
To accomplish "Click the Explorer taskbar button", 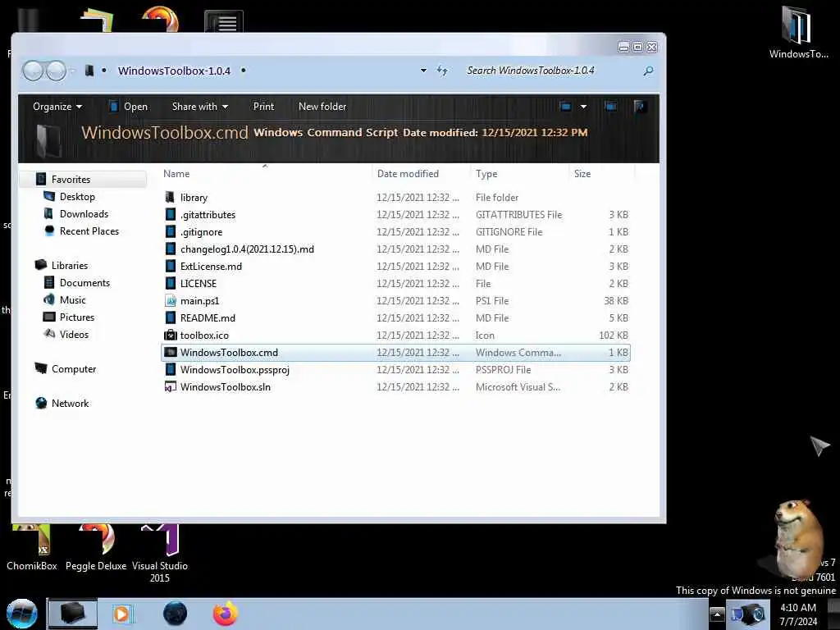I will [73, 614].
